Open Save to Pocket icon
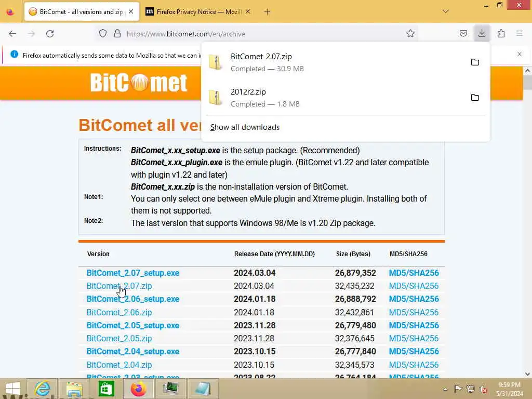Screen dimensions: 532x399 [x=463, y=34]
